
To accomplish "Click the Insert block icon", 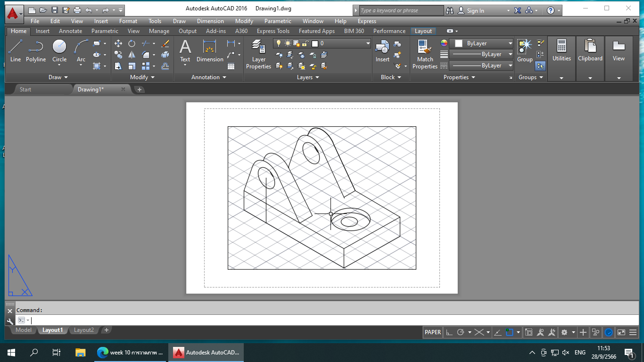I will (x=382, y=51).
